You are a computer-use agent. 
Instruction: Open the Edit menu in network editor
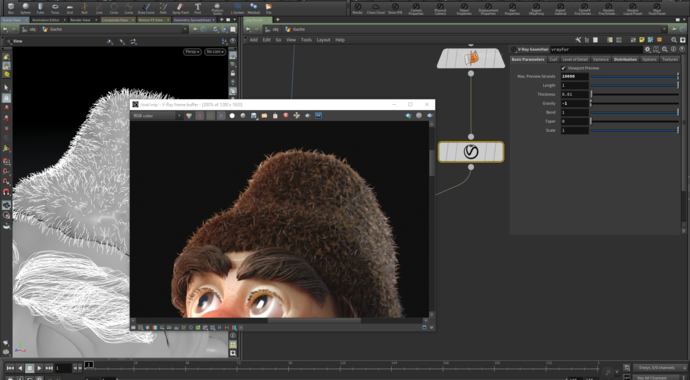tap(267, 40)
